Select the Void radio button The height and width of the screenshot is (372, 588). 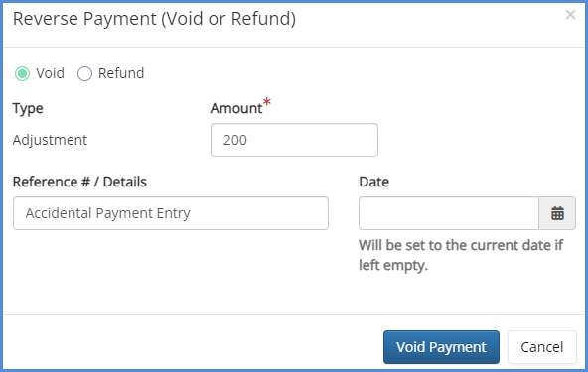22,73
